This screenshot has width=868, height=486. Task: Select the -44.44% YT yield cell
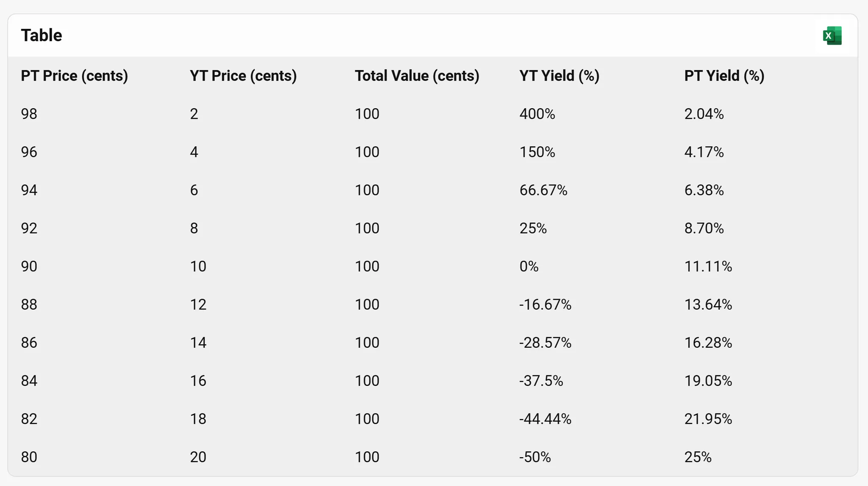[545, 419]
